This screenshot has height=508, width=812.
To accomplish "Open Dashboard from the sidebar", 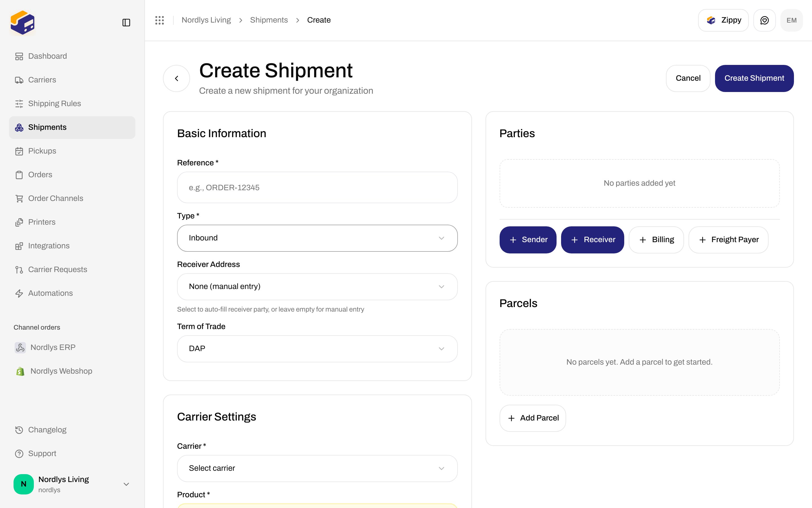I will click(72, 56).
